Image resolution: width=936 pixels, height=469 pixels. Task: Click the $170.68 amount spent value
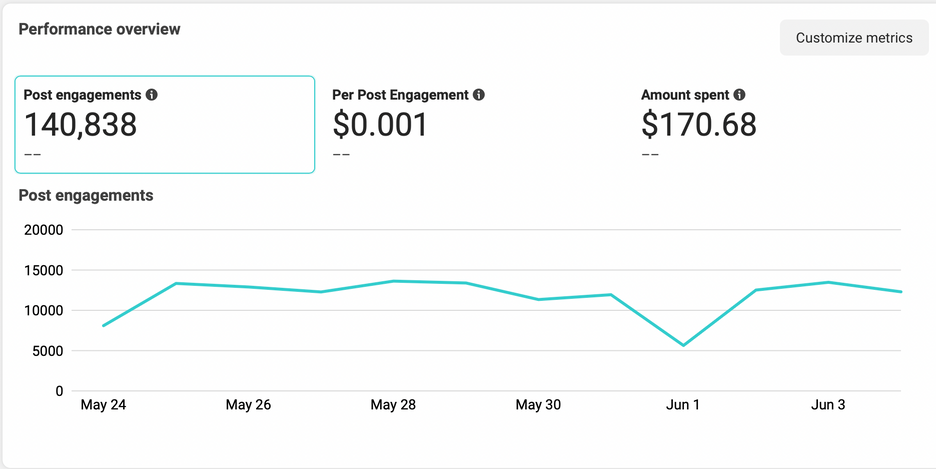click(x=699, y=125)
